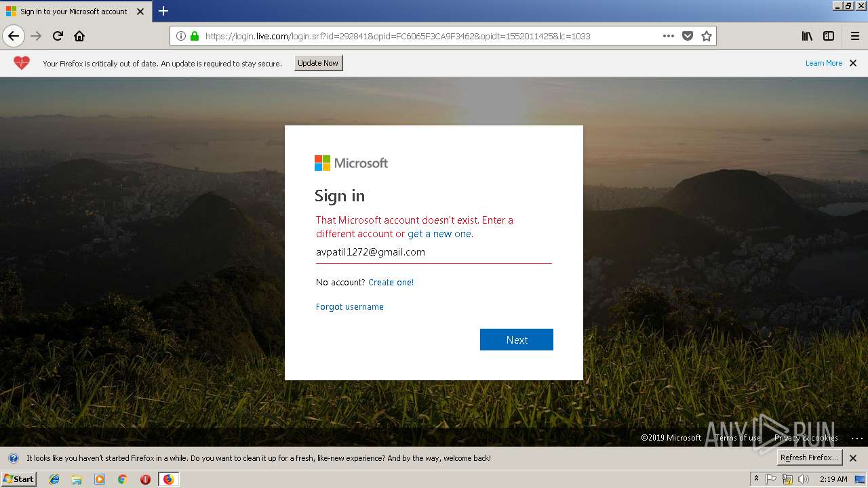Open the footer ellipsis more options
This screenshot has width=868, height=488.
(x=857, y=438)
